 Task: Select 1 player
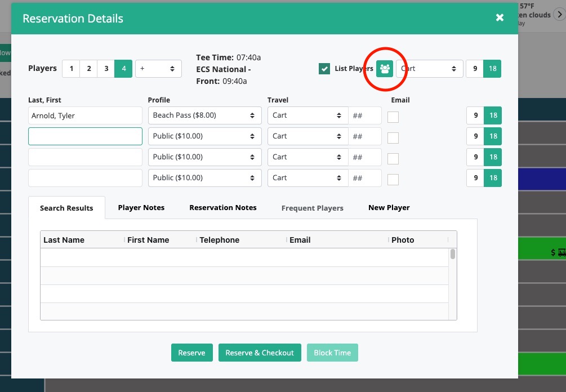pyautogui.click(x=72, y=69)
